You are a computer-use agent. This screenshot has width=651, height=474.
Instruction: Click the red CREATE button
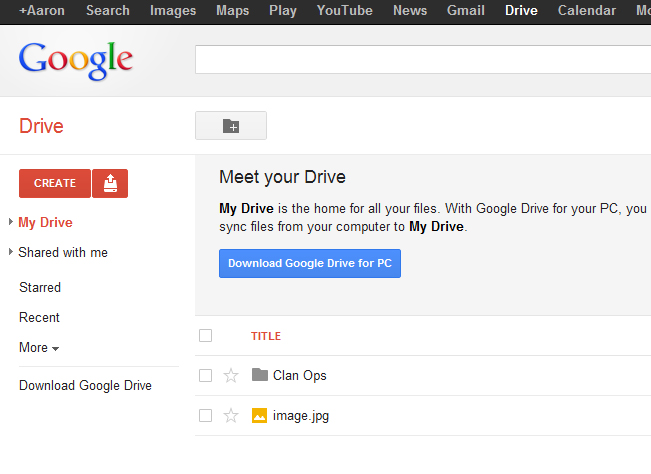(x=55, y=183)
